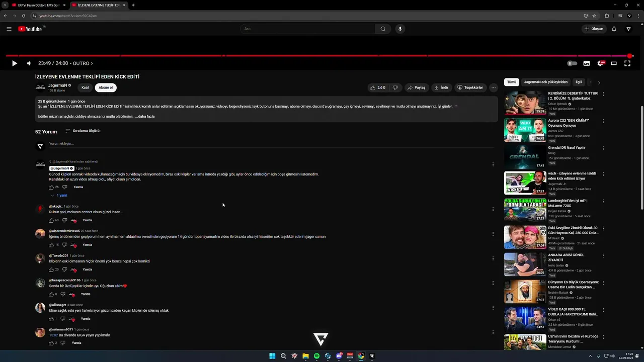This screenshot has height=362, width=644.
Task: Expand description with ...daha fazla
Action: (145, 117)
